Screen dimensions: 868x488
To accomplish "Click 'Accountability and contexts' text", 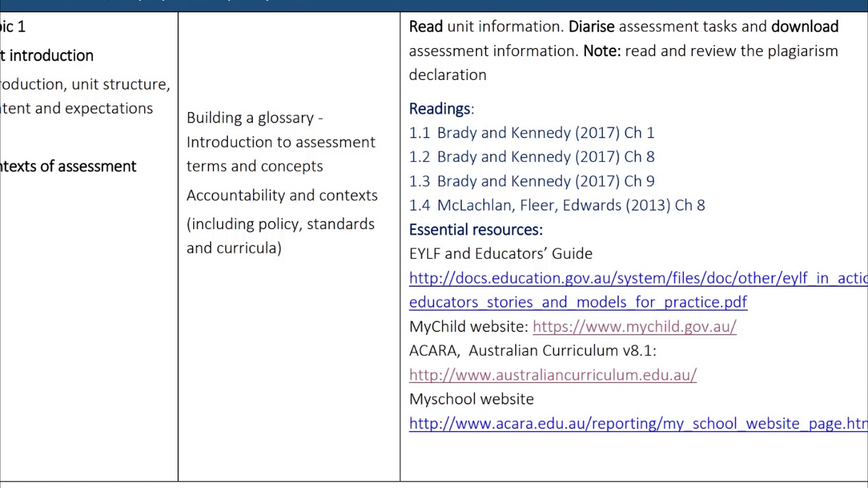I will [282, 195].
